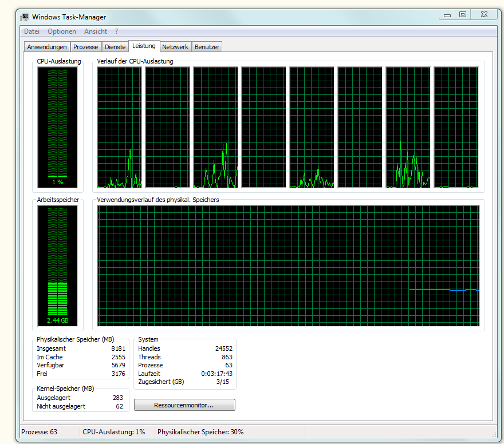The width and height of the screenshot is (504, 444).
Task: Maximize the Task-Manager window
Action: (463, 15)
